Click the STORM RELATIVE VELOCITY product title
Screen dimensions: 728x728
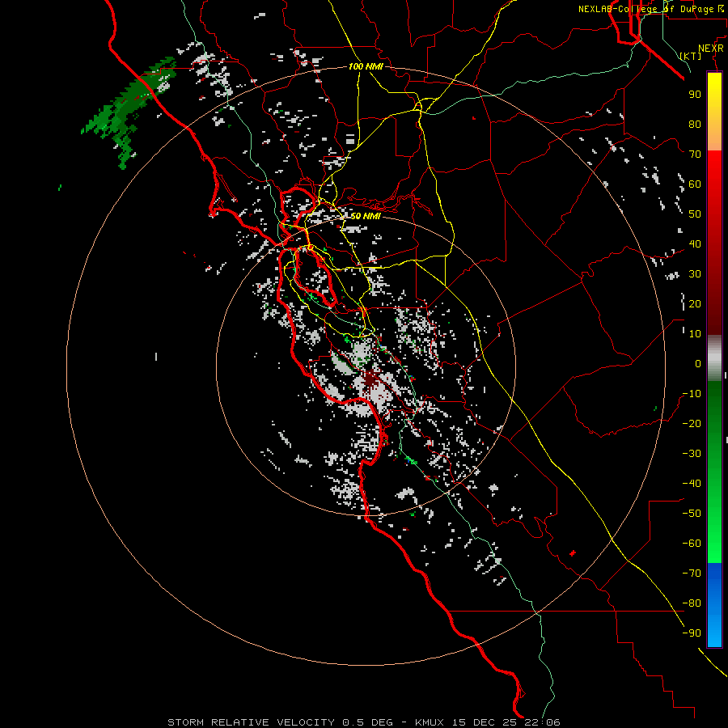[251, 722]
